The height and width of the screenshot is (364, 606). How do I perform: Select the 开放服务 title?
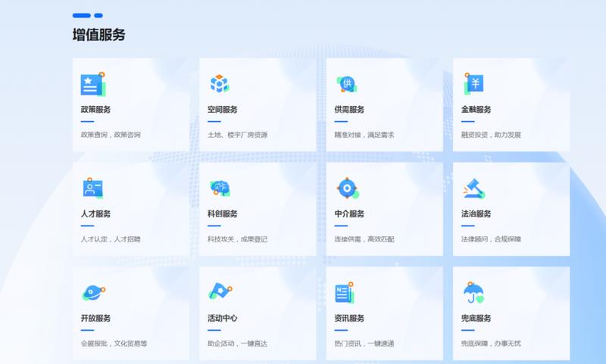pyautogui.click(x=95, y=319)
